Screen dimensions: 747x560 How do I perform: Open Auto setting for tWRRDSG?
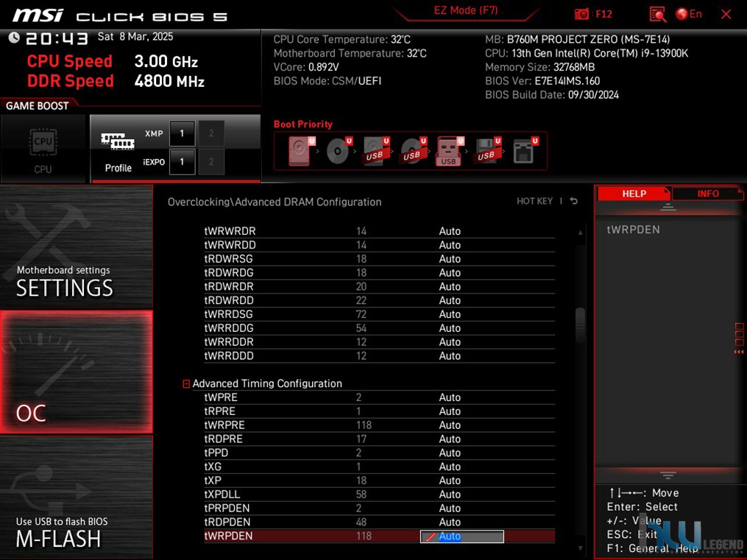coord(449,314)
